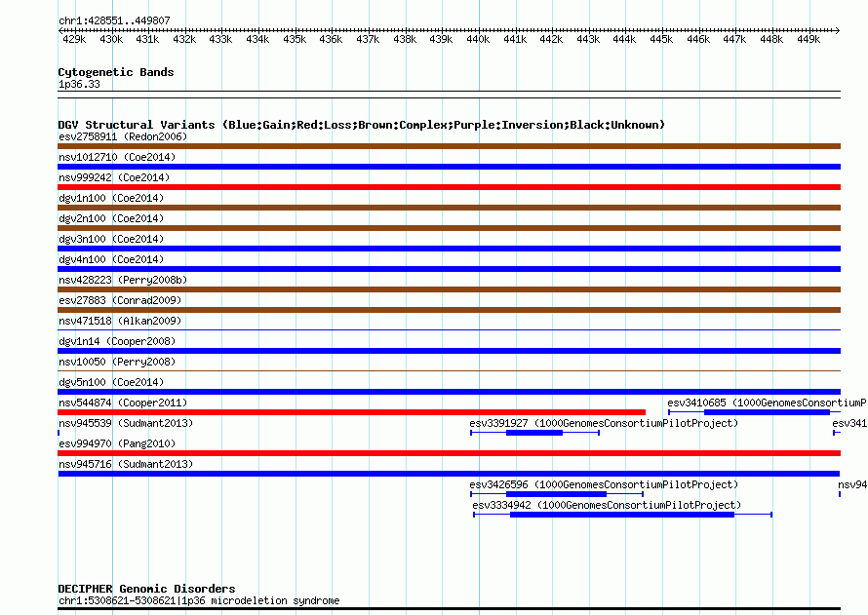The image size is (868, 615).
Task: Click the dgv2n100 (Coe2014) brown bar
Action: [449, 228]
